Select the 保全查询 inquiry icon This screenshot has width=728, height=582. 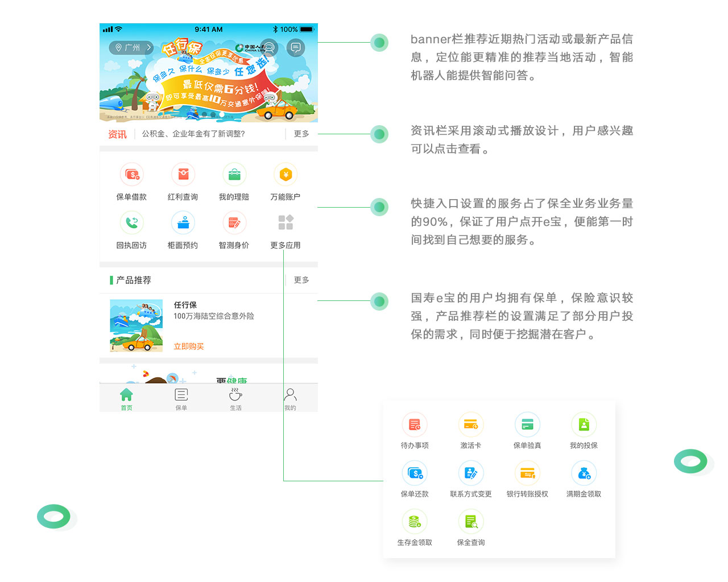point(471,521)
